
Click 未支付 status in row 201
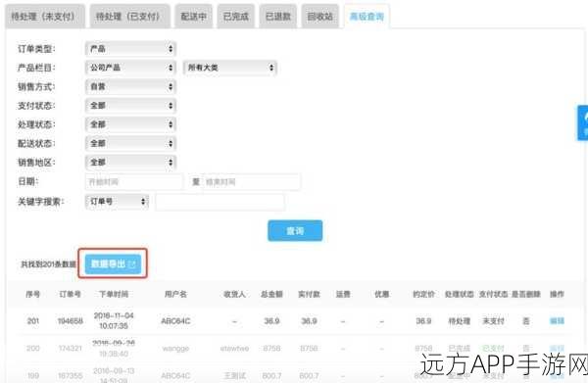coord(494,321)
